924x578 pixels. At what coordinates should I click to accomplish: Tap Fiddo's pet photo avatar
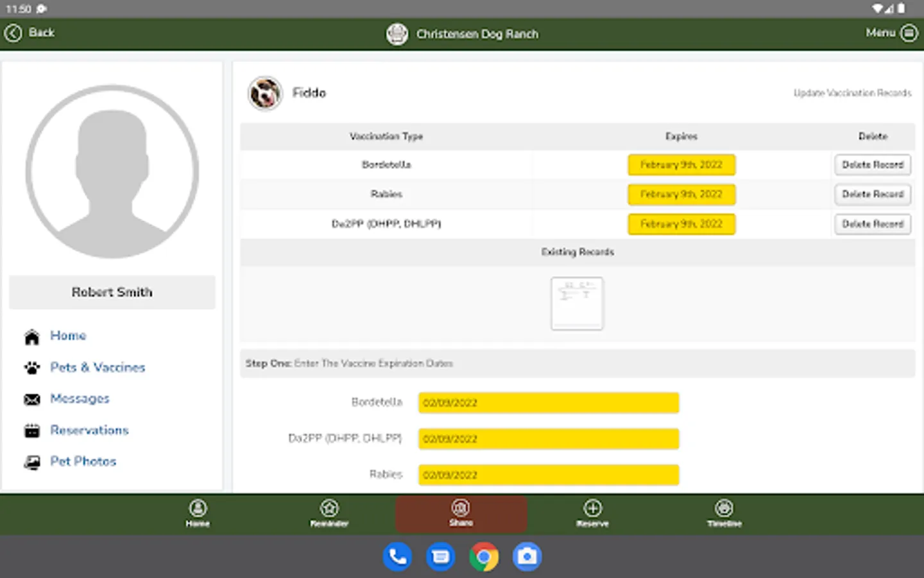tap(265, 93)
